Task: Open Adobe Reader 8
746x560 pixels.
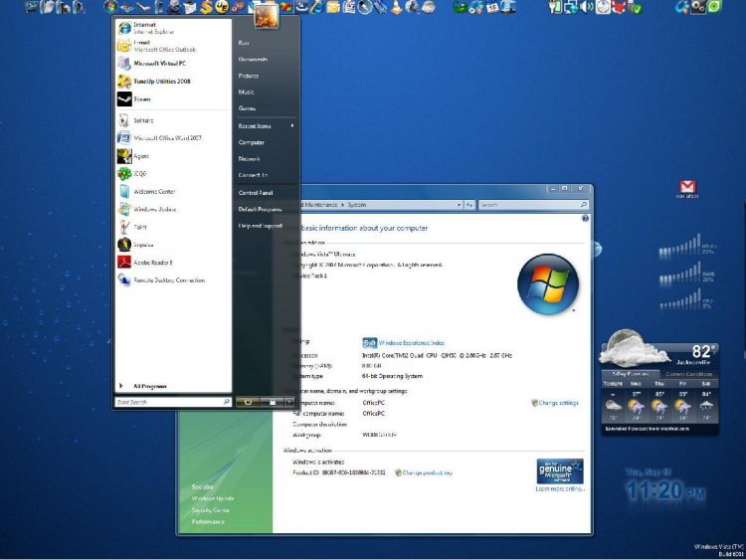Action: 172,263
